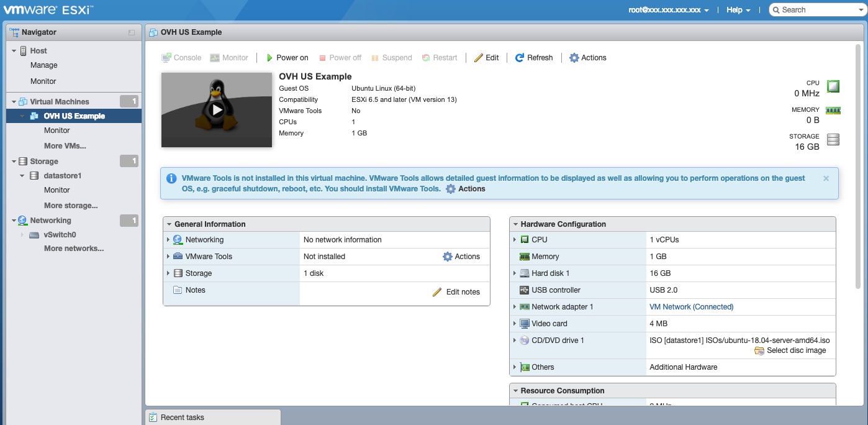Collapse the General Information panel
Screen dimensions: 868x425
click(x=168, y=224)
